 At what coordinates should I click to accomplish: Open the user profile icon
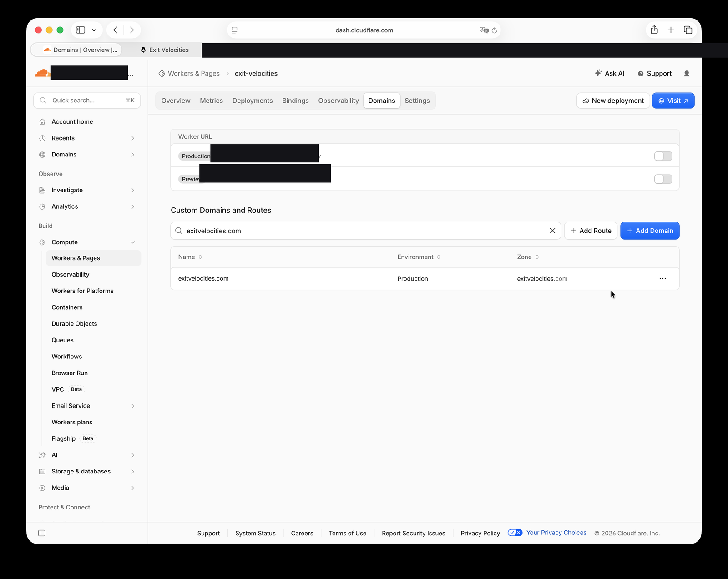coord(687,74)
